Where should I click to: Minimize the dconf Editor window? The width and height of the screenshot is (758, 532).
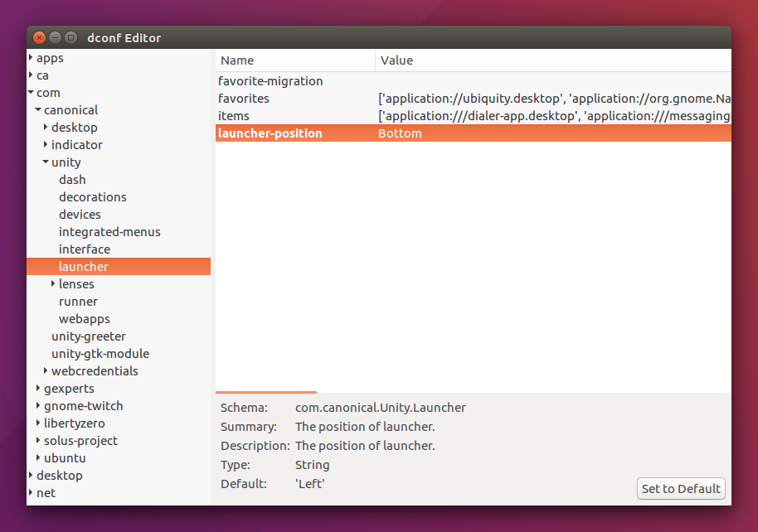point(55,37)
